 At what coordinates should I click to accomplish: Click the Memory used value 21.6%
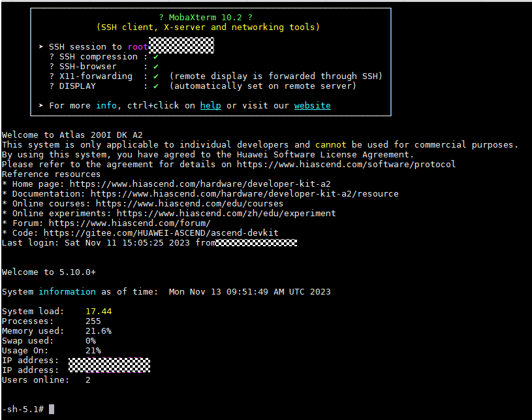tap(99, 331)
